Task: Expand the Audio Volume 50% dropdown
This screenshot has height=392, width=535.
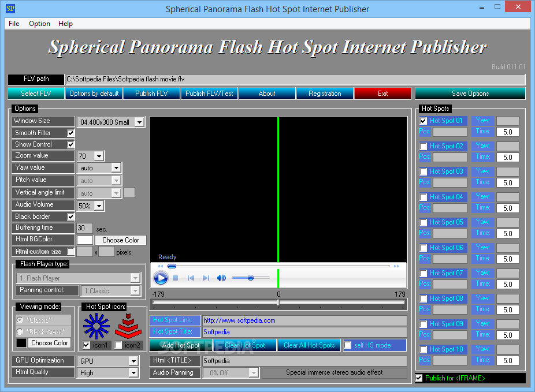Action: click(91, 206)
